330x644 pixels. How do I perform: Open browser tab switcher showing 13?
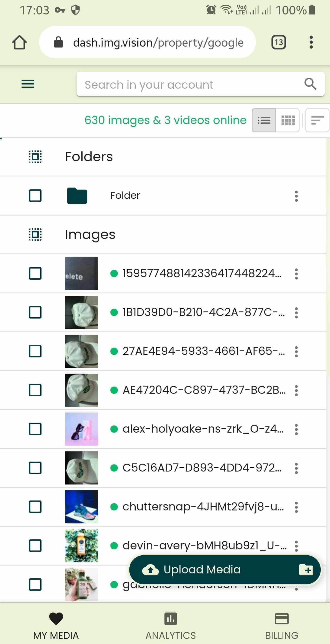pyautogui.click(x=279, y=42)
